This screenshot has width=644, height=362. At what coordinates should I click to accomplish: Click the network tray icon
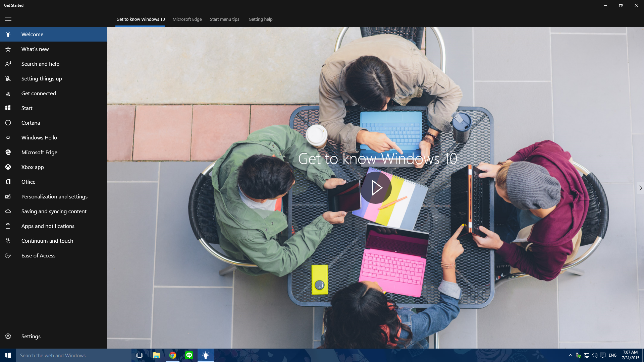coord(587,355)
